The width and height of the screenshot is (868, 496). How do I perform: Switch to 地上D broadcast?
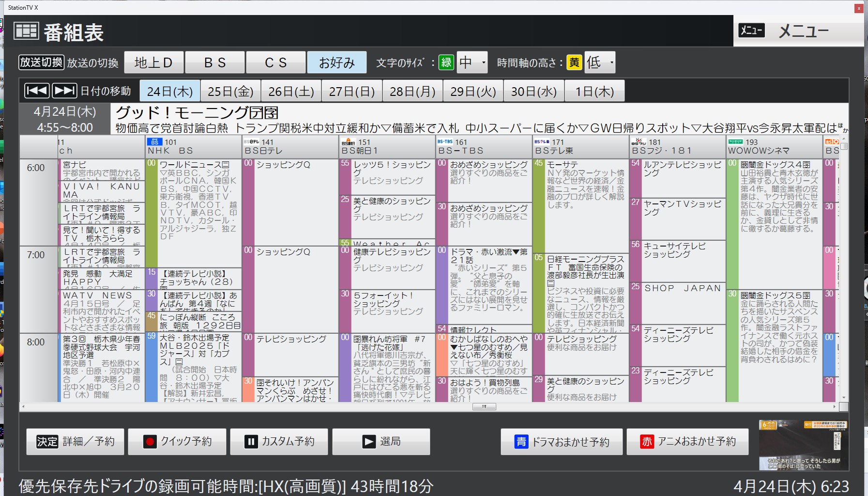[x=153, y=62]
